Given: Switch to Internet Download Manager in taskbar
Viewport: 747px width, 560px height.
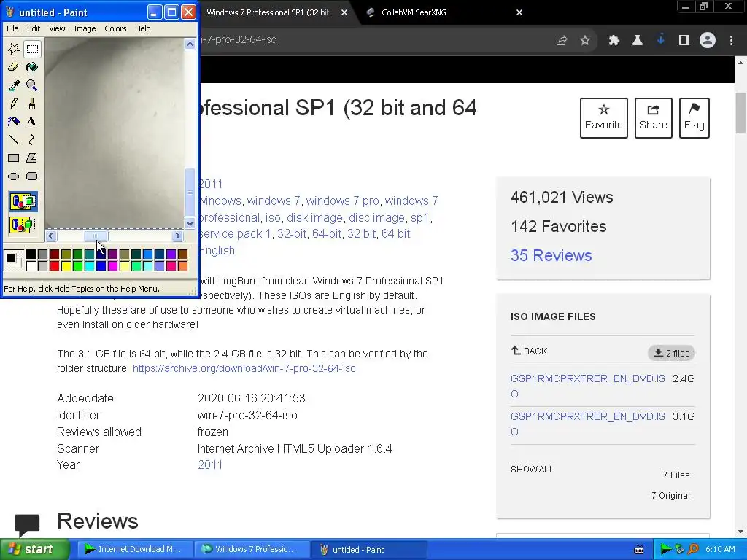Looking at the screenshot, I should click(135, 549).
